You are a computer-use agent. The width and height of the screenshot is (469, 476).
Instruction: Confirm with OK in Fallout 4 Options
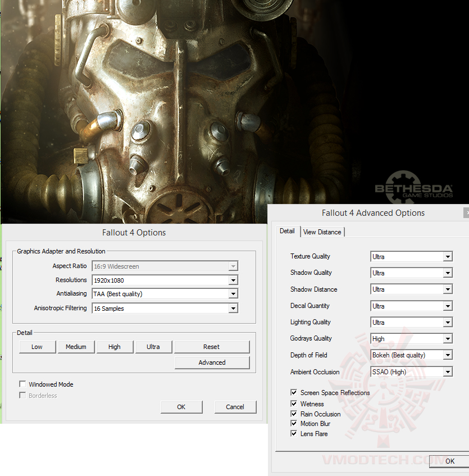pos(181,407)
